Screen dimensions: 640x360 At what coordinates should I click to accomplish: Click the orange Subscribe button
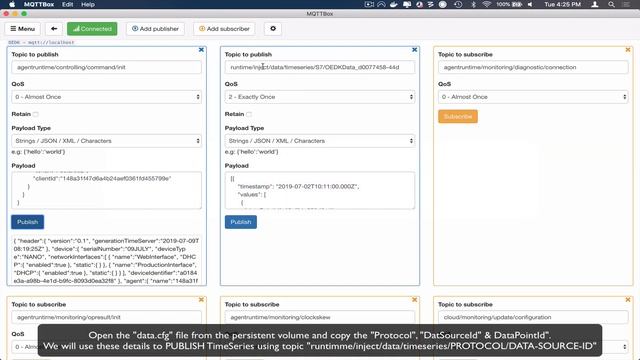pos(458,116)
